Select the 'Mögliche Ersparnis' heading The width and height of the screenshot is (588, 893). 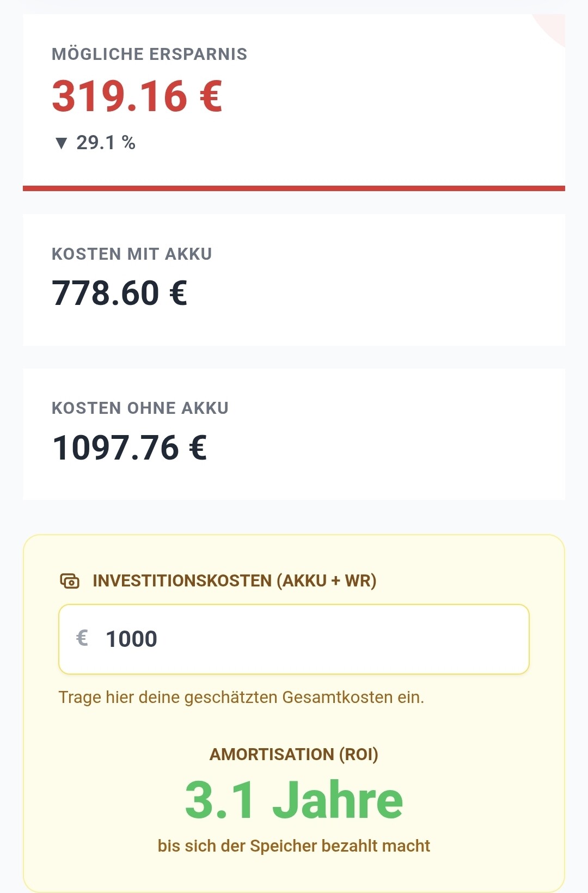(149, 54)
